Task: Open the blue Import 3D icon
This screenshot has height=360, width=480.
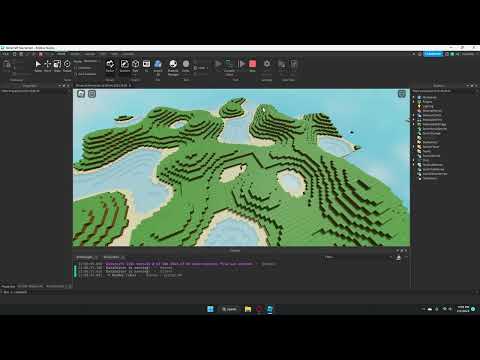Action: pyautogui.click(x=158, y=67)
